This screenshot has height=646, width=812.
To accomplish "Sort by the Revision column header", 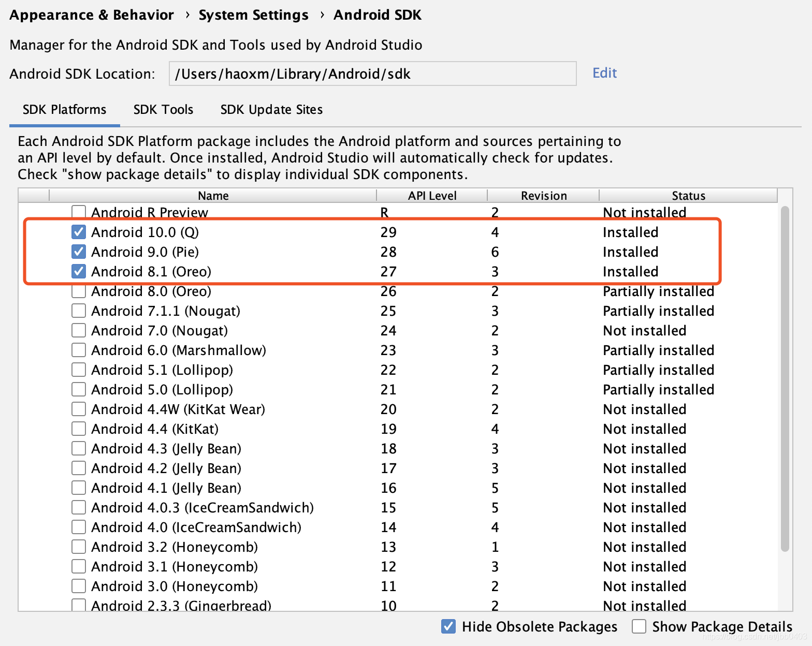I will coord(544,195).
